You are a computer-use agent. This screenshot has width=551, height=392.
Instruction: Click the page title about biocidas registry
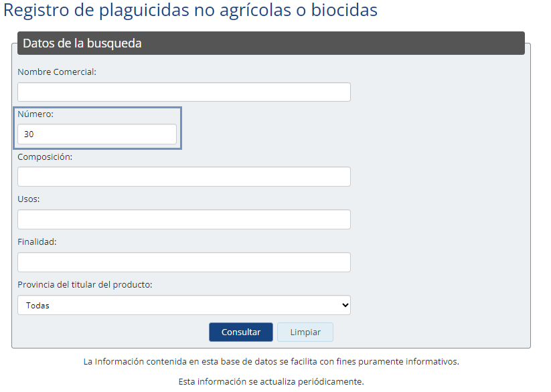point(189,11)
